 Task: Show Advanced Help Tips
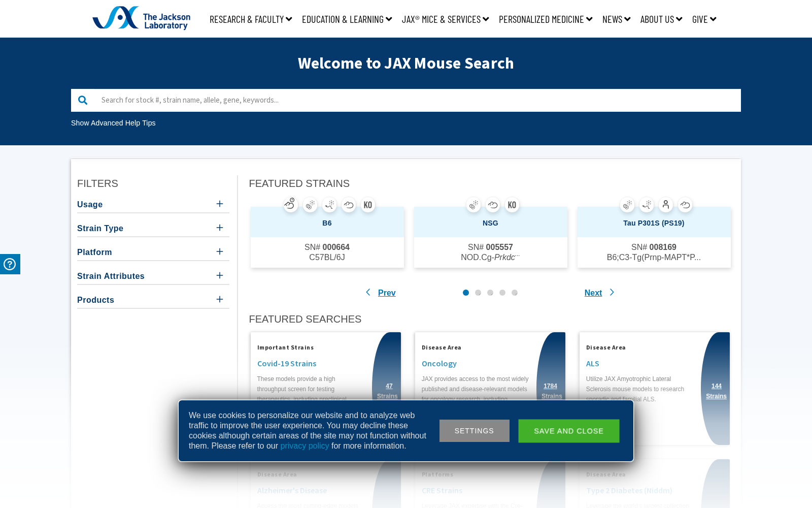(x=113, y=123)
